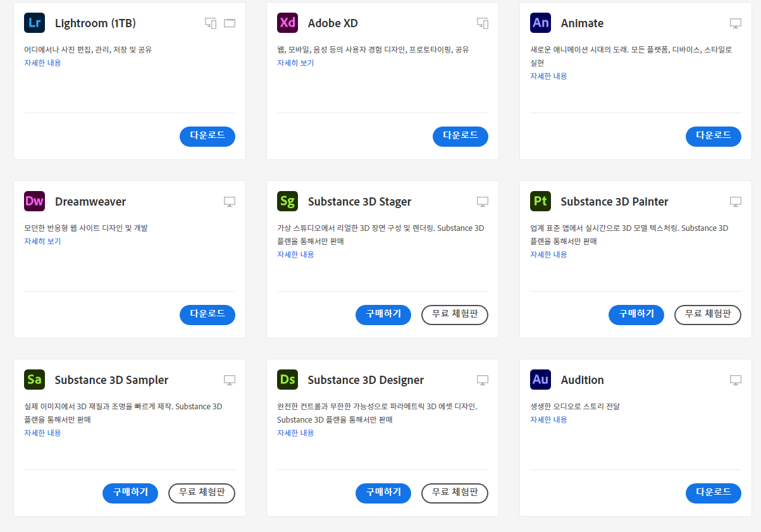Click the web browser icon on the Lightroom card
Screen dimensions: 761x532
(229, 23)
